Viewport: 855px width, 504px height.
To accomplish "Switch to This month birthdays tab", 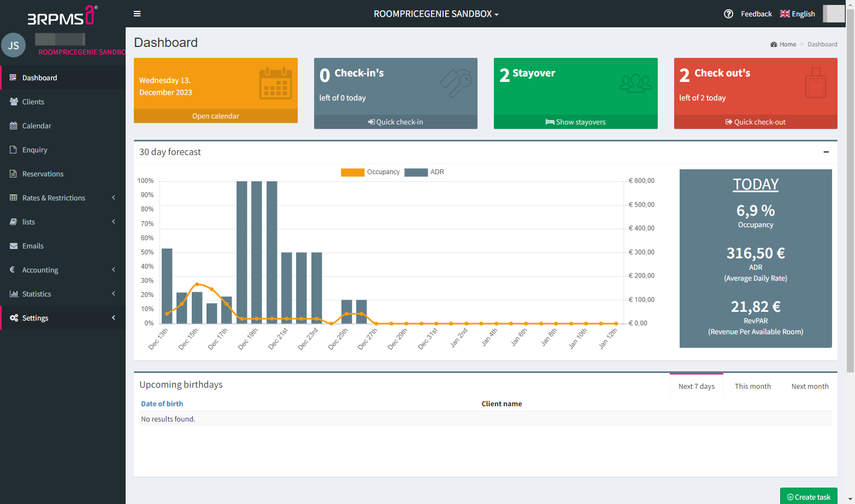I will (752, 386).
